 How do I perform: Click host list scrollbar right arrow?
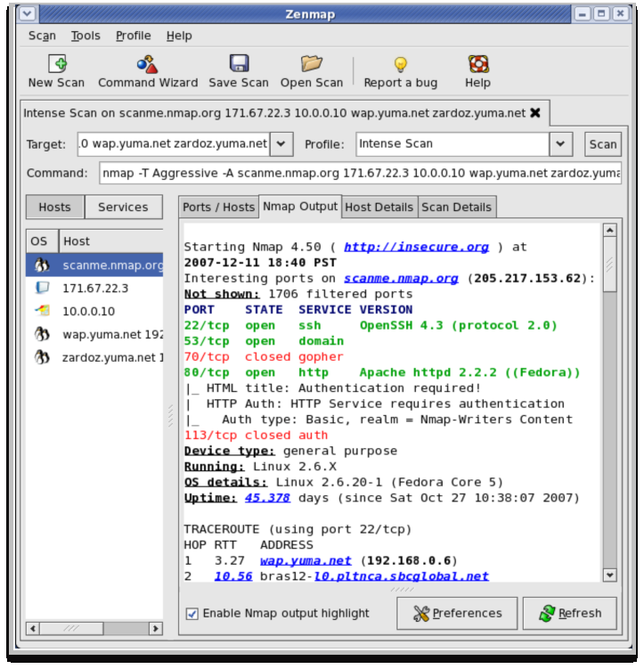point(156,628)
